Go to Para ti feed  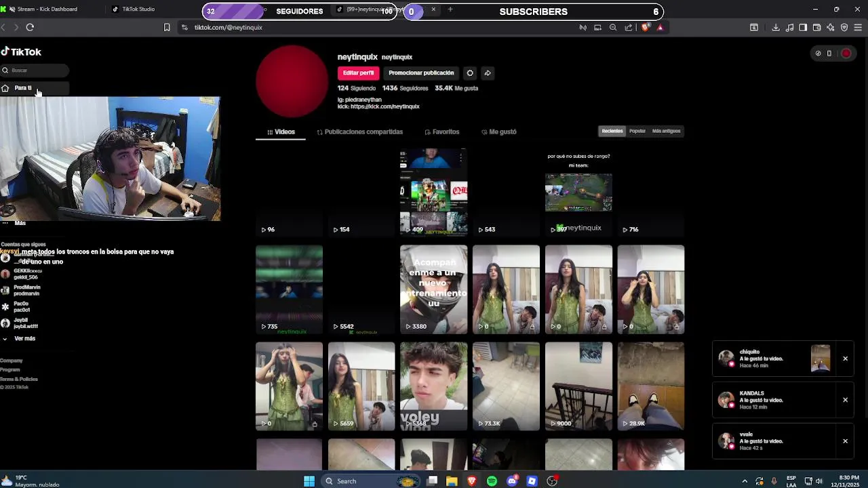click(x=34, y=88)
